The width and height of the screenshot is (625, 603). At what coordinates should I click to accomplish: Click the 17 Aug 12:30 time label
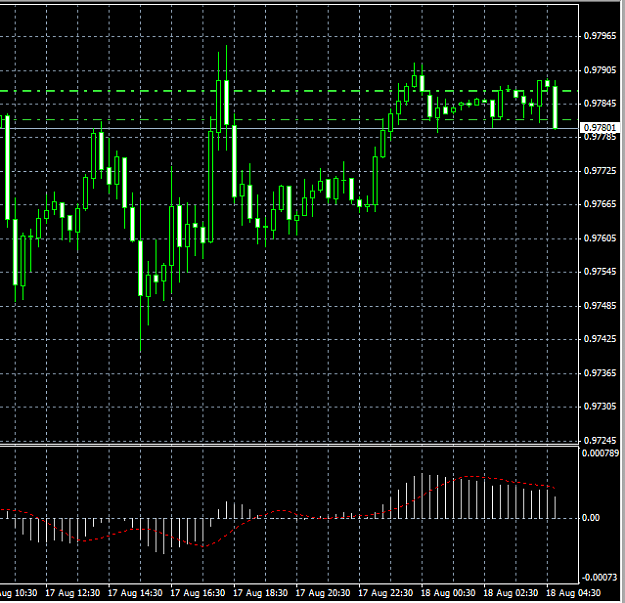pyautogui.click(x=73, y=593)
